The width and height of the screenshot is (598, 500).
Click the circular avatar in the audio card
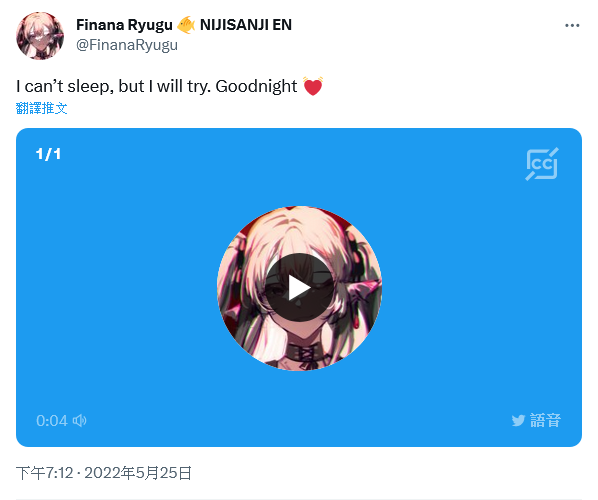point(299,288)
